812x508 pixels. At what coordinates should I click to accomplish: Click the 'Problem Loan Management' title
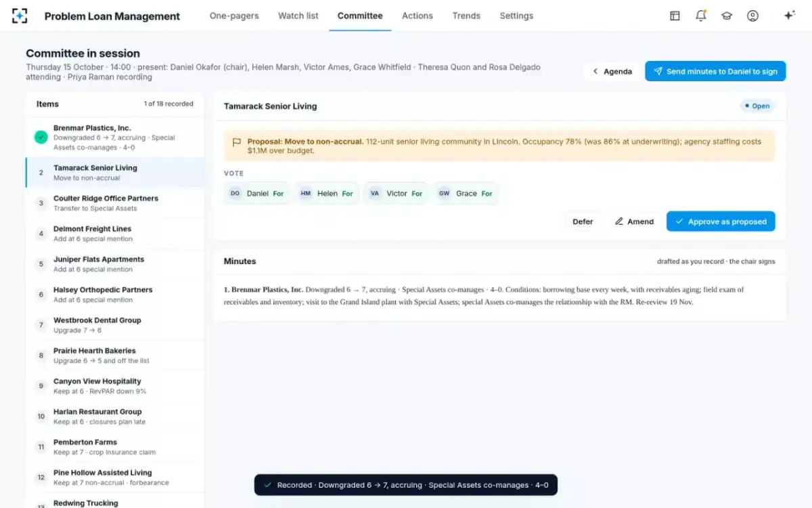pos(112,16)
